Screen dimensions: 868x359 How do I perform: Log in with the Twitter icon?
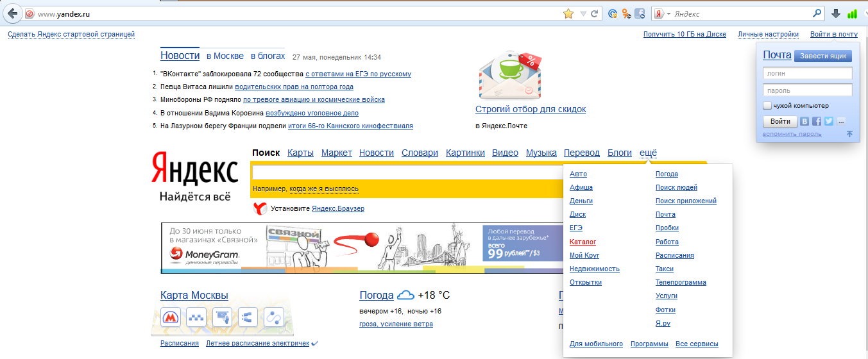(829, 121)
